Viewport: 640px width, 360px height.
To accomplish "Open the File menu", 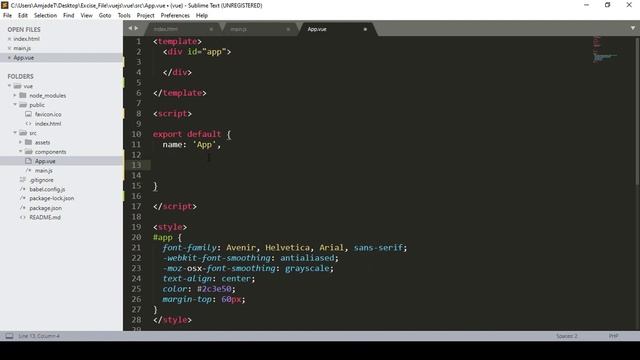I will click(7, 16).
